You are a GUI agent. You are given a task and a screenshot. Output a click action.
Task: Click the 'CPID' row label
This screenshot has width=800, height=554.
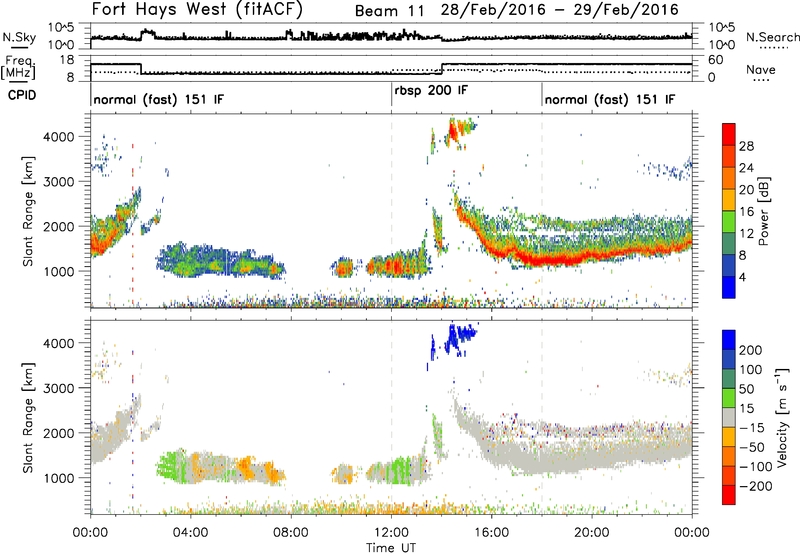[x=22, y=95]
